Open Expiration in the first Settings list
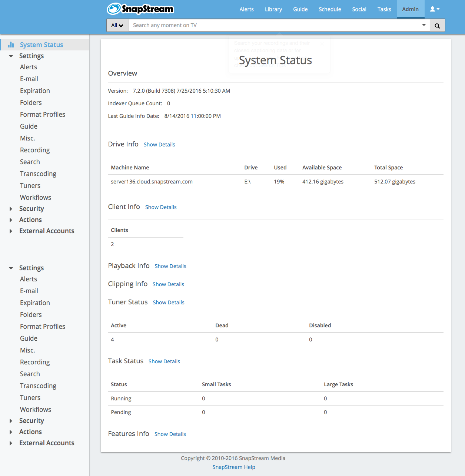Screen dimensions: 465x476 35,91
